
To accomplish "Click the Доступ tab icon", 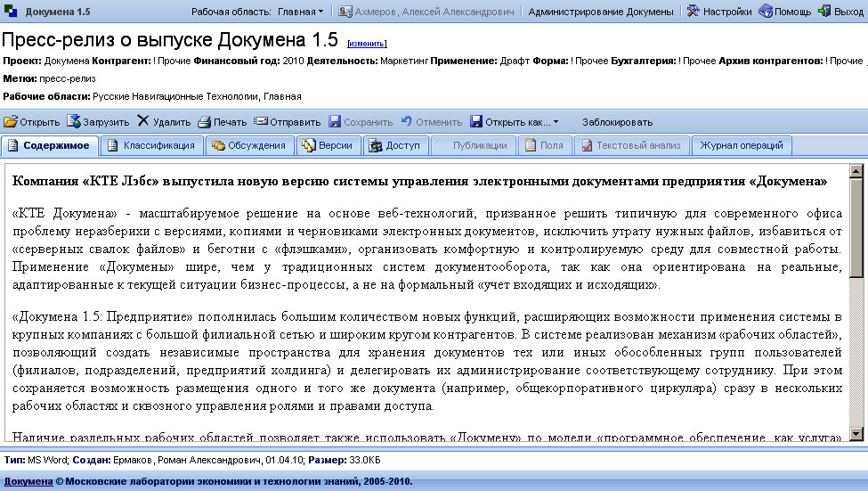I will tap(376, 146).
